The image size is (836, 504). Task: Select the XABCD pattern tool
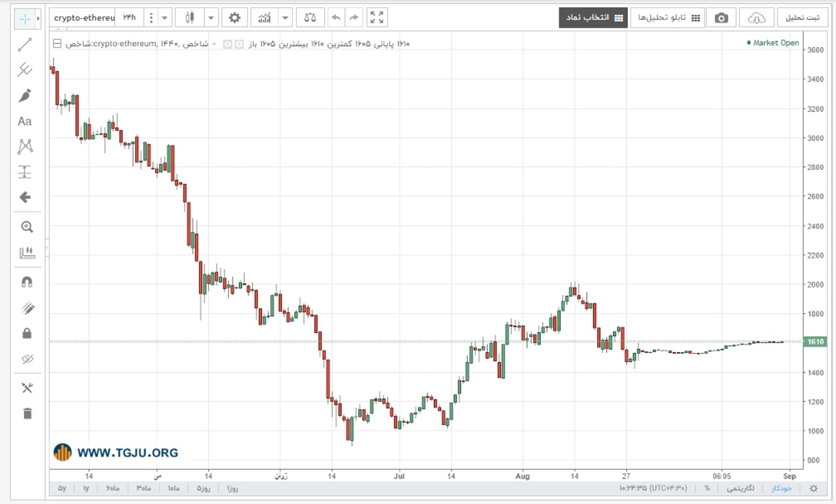25,147
